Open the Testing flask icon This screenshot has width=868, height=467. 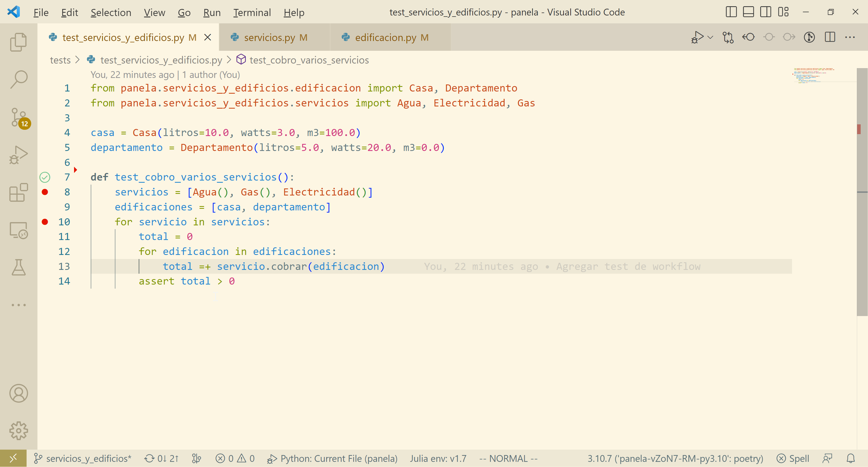18,267
